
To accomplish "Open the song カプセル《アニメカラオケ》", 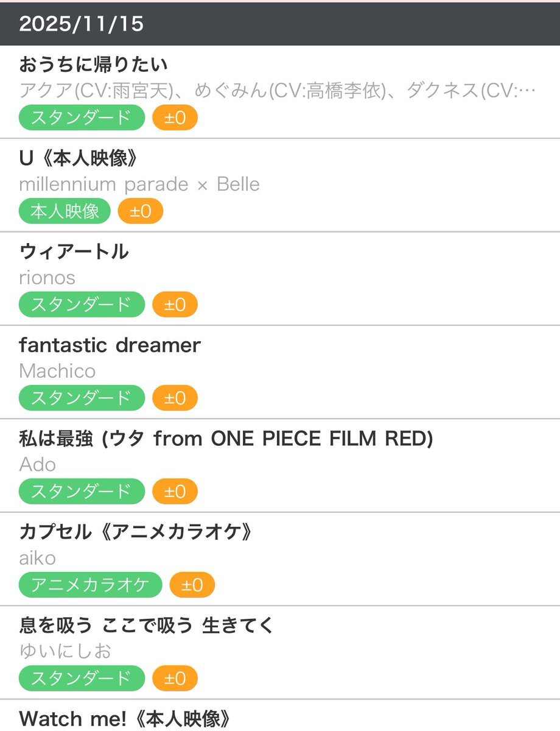I will click(x=136, y=532).
